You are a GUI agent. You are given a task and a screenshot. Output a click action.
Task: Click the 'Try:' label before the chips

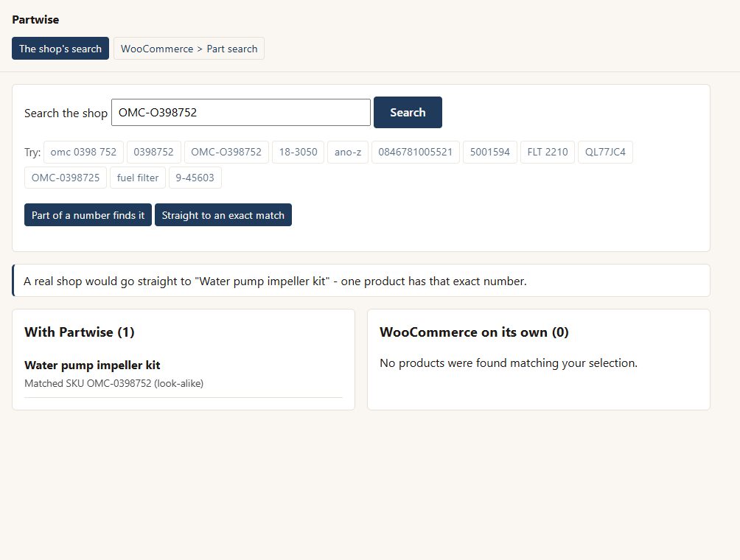pos(32,153)
